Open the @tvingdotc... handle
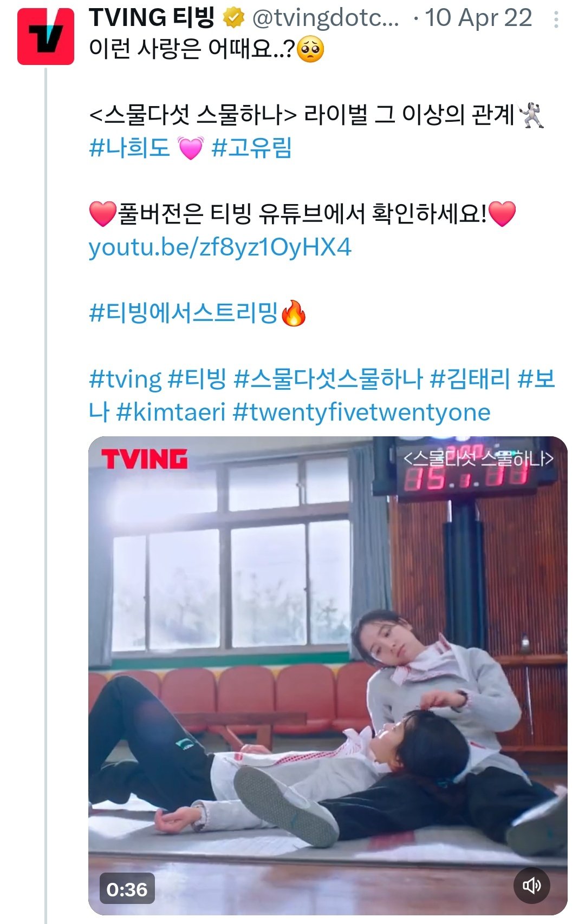The image size is (585, 924). point(326,18)
